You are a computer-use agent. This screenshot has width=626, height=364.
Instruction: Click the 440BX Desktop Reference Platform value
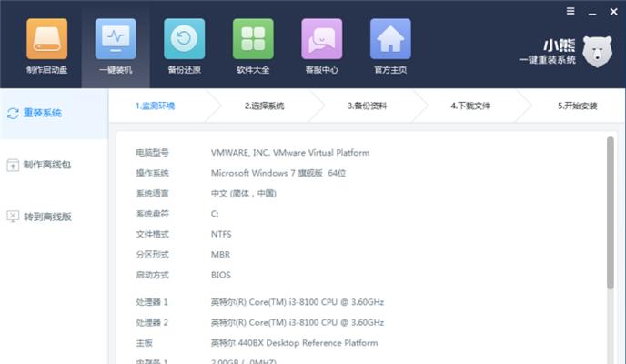[294, 342]
